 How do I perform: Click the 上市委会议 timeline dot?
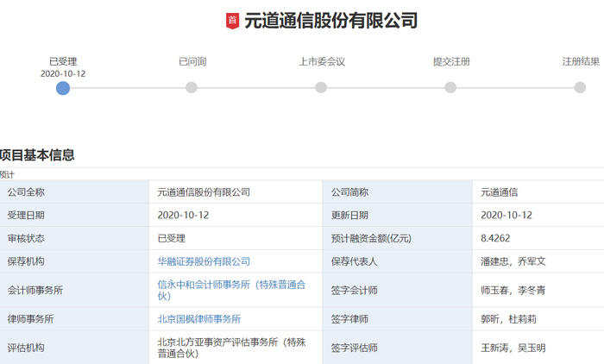(321, 87)
